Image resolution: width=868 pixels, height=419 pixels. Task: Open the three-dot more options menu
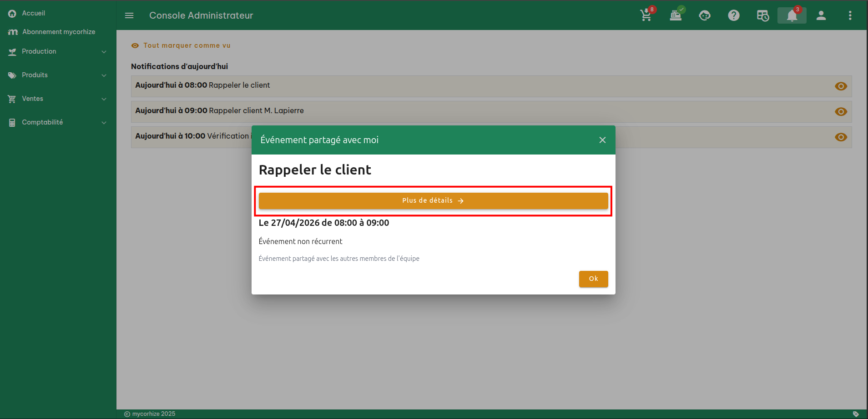coord(850,15)
